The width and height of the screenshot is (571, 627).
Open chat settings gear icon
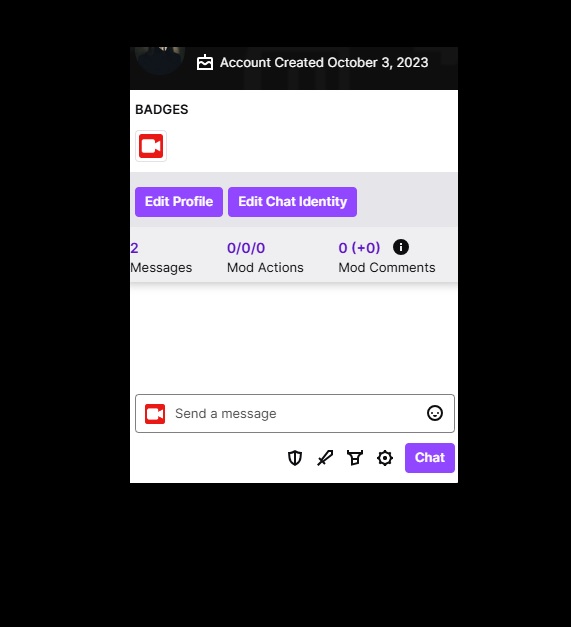point(385,458)
